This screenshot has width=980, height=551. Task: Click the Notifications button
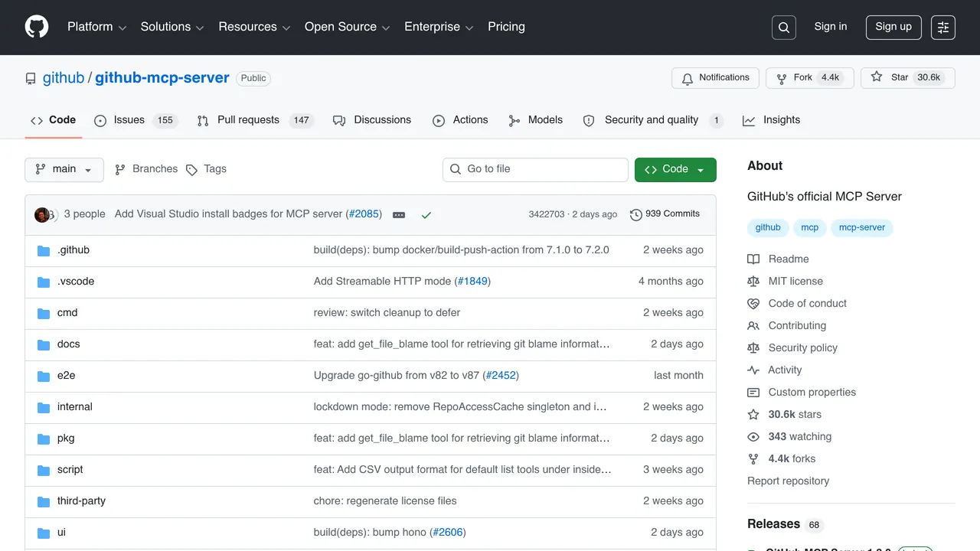(716, 78)
